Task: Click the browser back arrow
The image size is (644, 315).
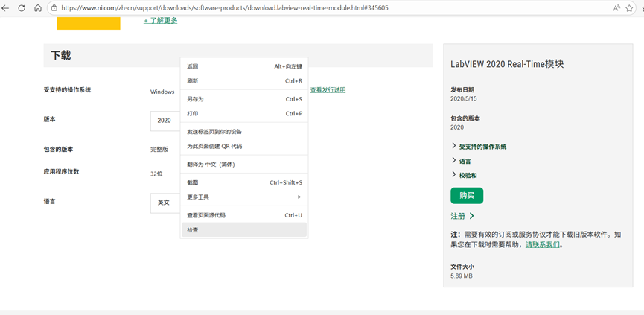Action: (5, 7)
